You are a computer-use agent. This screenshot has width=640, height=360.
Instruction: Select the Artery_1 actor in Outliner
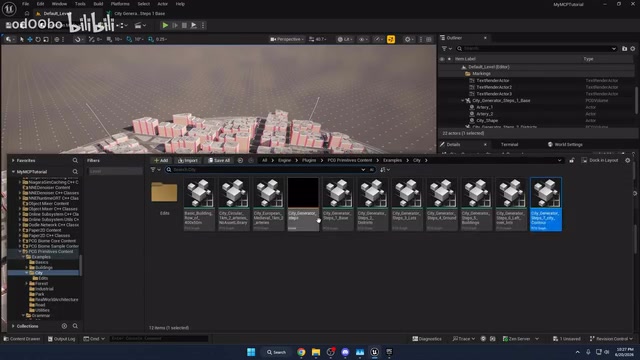click(x=484, y=107)
